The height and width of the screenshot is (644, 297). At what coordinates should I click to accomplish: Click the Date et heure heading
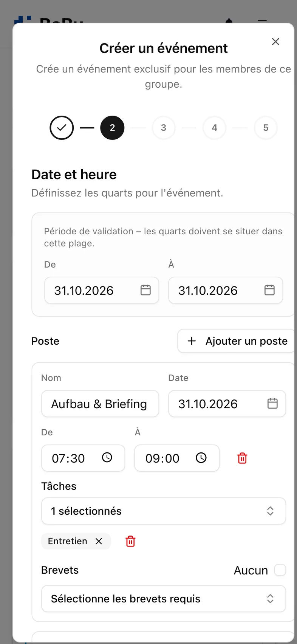(74, 175)
